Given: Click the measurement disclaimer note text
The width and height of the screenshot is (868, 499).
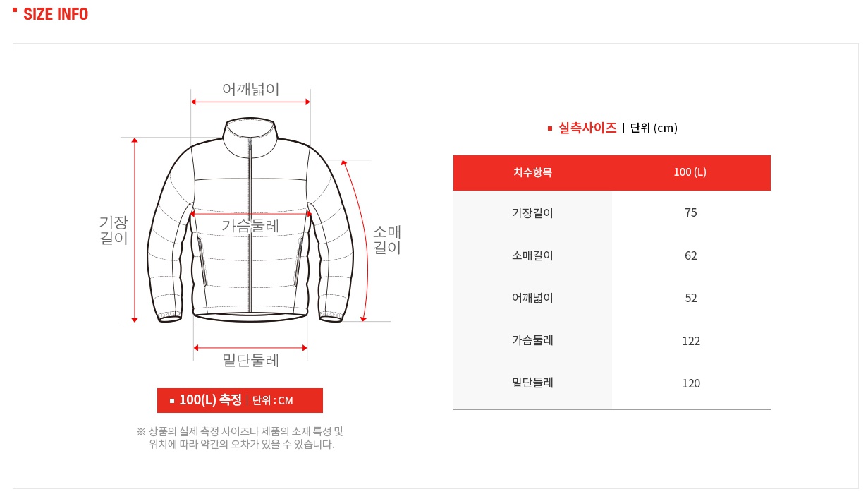Looking at the screenshot, I should (x=240, y=438).
